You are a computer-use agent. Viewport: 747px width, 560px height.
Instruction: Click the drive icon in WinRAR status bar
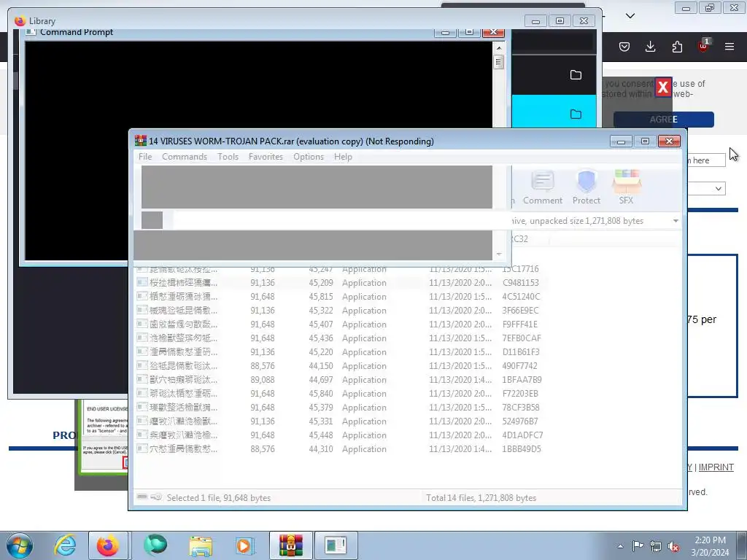pyautogui.click(x=142, y=497)
